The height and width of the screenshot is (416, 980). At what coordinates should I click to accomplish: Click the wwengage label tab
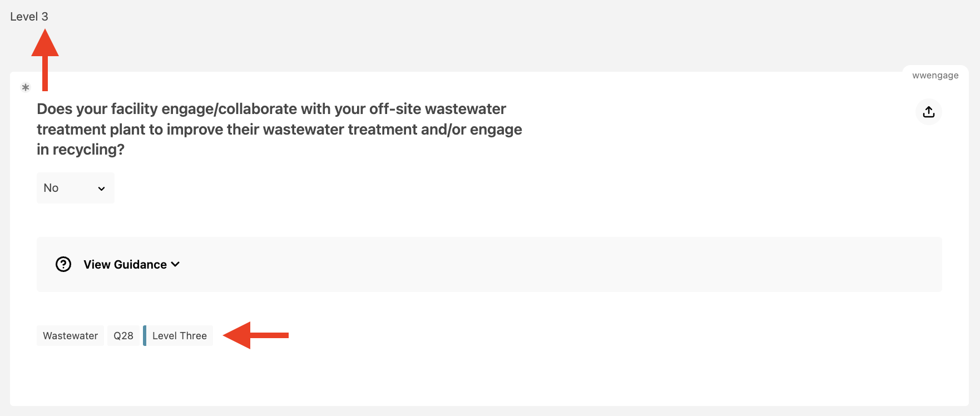point(935,76)
